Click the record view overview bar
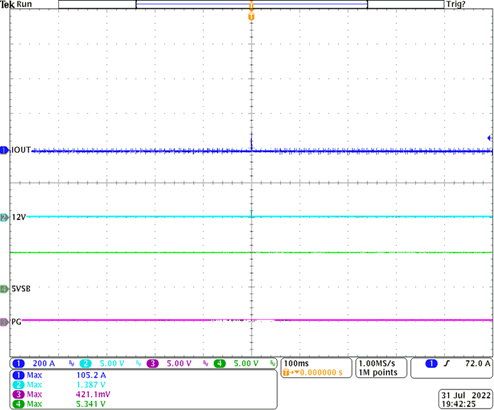The height and width of the screenshot is (410, 494). coord(251,4)
